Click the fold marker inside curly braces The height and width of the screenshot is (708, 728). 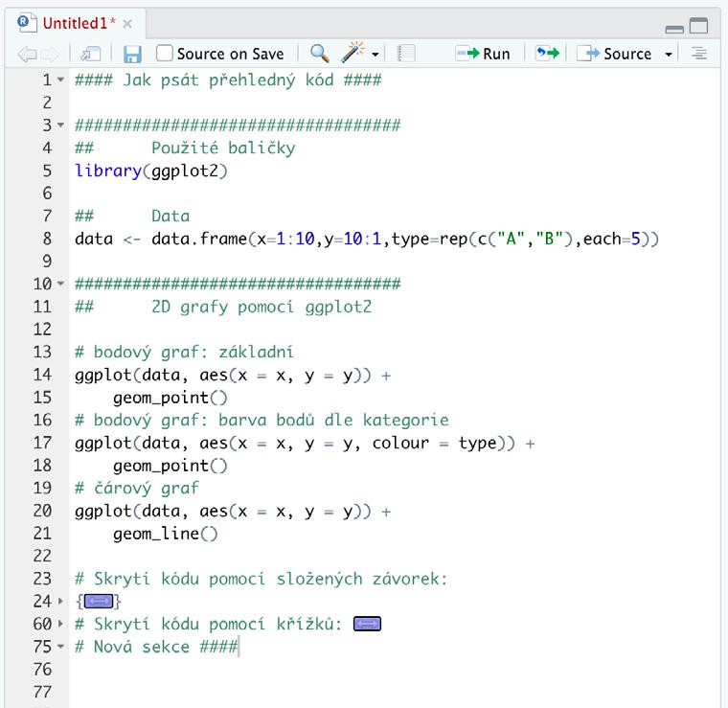[99, 602]
